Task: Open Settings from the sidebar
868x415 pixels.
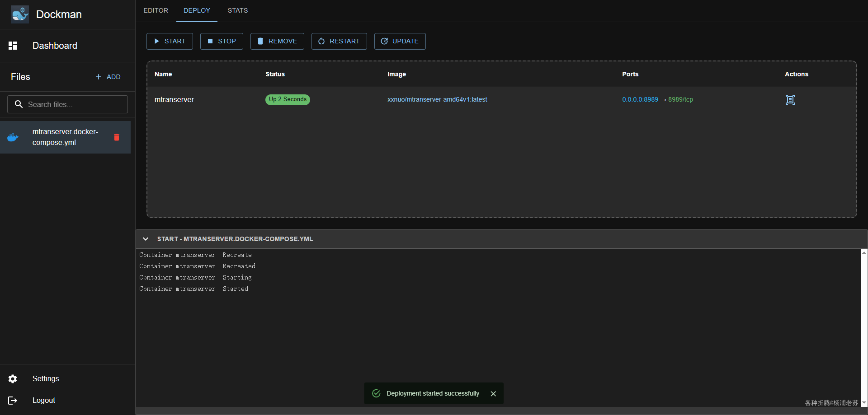Action: point(67,378)
